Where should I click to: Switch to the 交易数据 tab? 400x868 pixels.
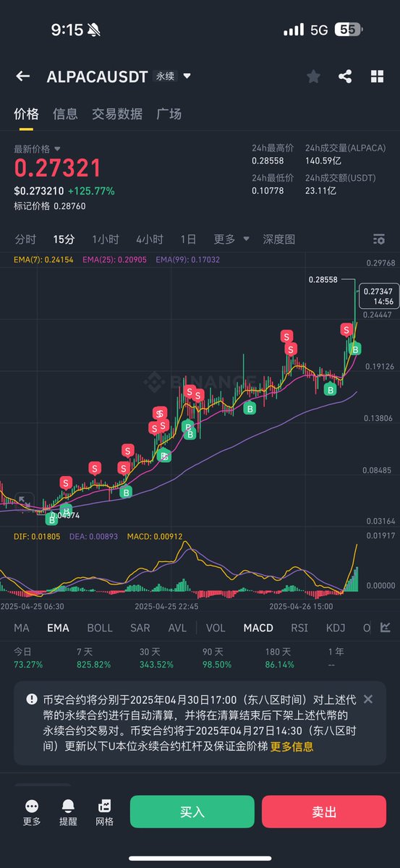point(117,114)
